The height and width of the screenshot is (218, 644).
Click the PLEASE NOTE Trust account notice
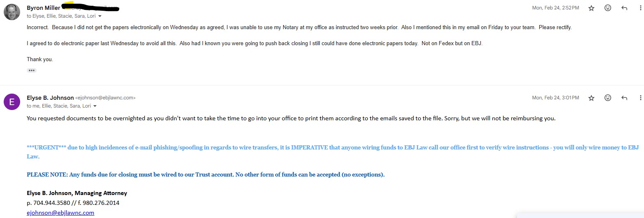tap(205, 174)
